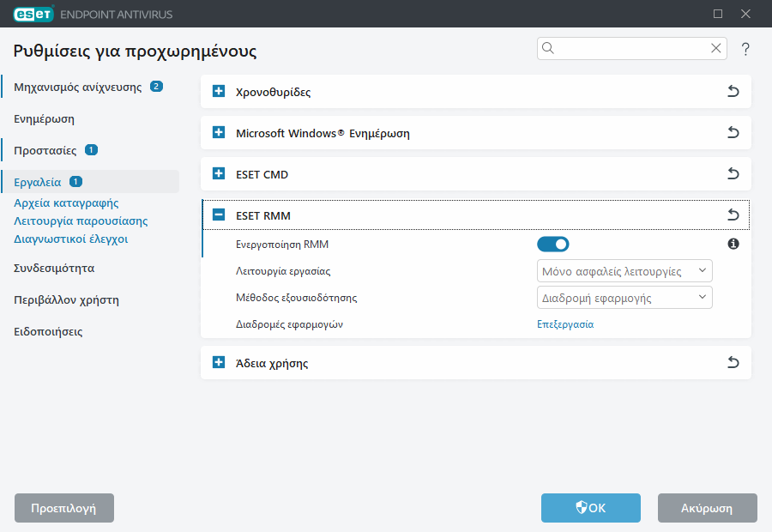Viewport: 772px width, 532px height.
Task: Click the Ενεργοποίηση RMM label
Action: point(282,245)
